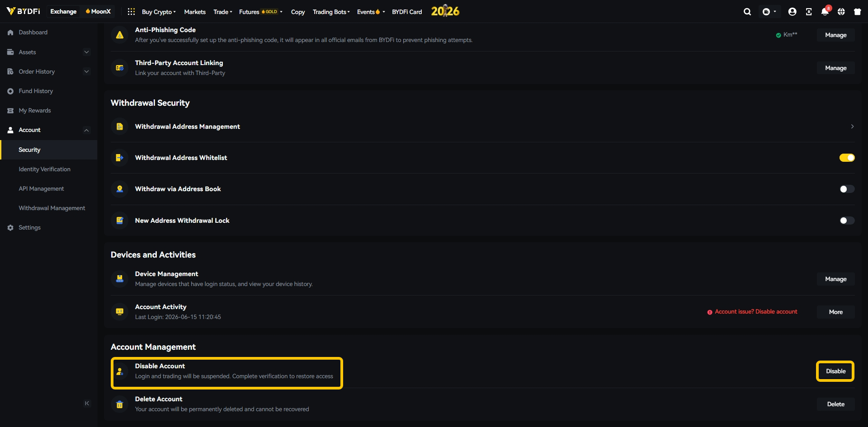This screenshot has height=427, width=868.
Task: Click the Fund History icon in sidebar
Action: [10, 91]
